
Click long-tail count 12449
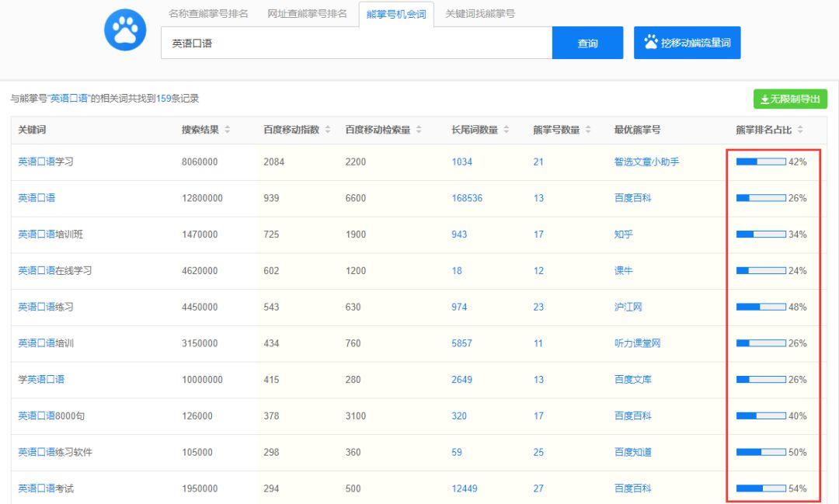(x=465, y=488)
